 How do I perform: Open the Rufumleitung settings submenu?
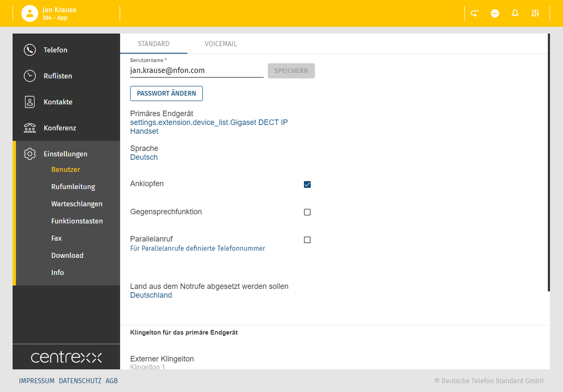pos(73,187)
